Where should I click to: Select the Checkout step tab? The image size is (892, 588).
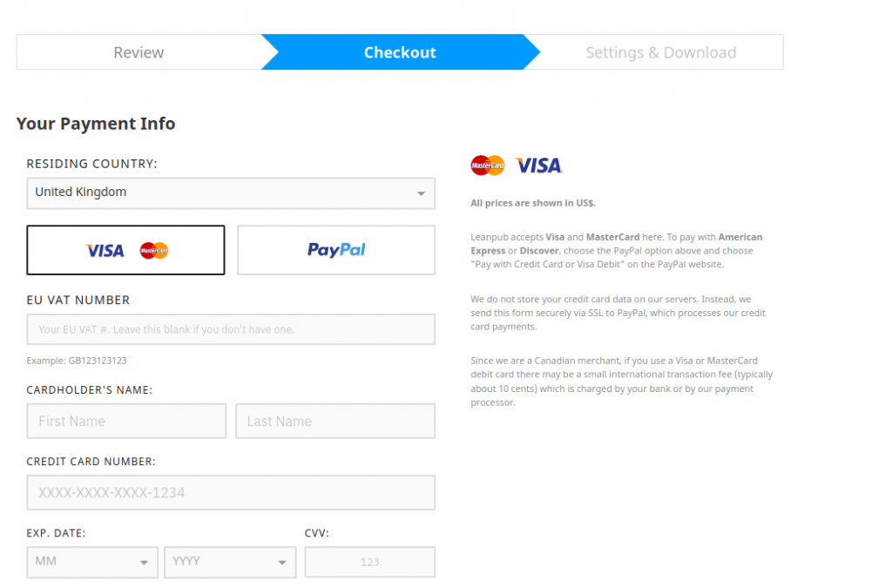tap(400, 52)
